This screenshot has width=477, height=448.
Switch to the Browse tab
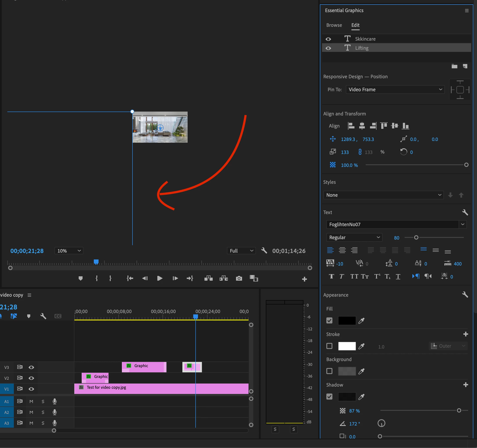point(334,25)
